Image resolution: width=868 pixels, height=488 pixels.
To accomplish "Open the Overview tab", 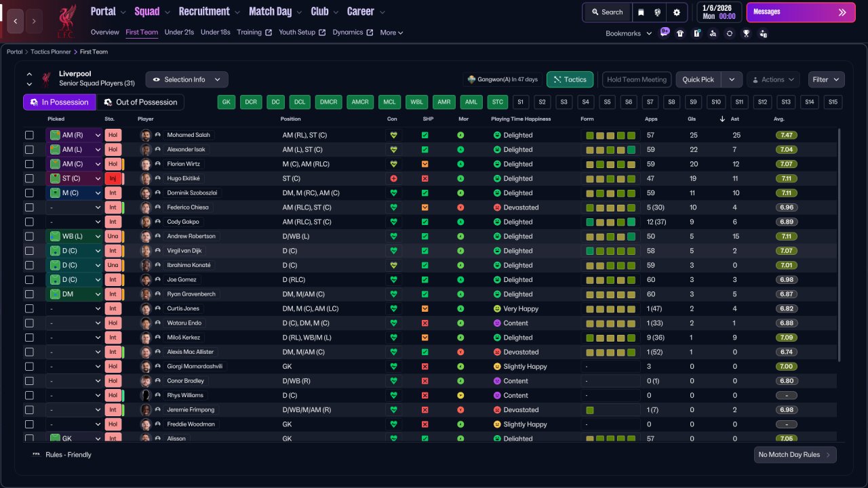I will point(104,33).
